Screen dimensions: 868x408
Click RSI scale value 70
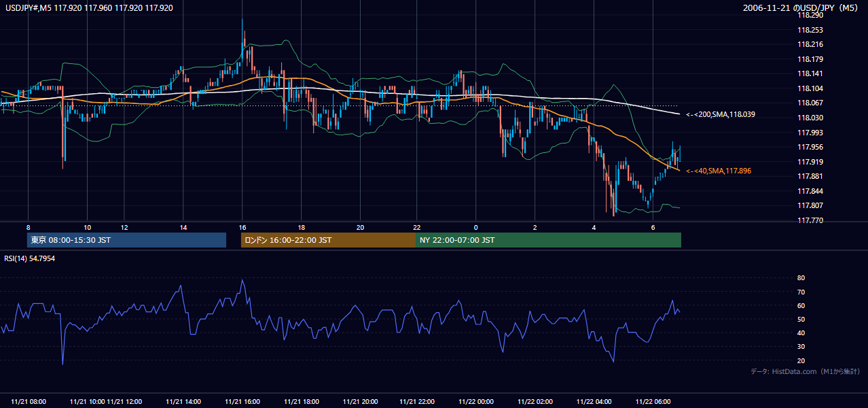click(801, 292)
